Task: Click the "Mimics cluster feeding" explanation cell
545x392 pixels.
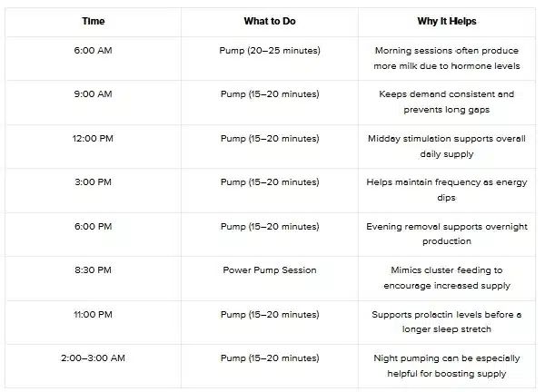Action: click(447, 278)
